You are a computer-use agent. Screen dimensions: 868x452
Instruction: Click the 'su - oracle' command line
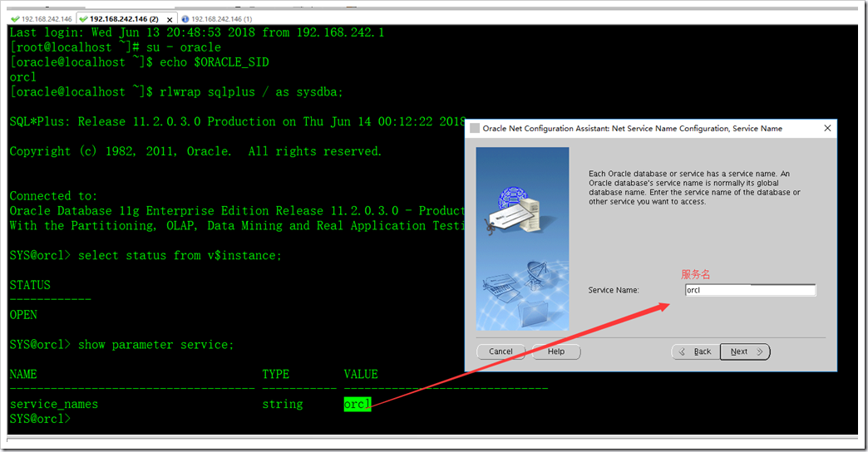click(183, 47)
